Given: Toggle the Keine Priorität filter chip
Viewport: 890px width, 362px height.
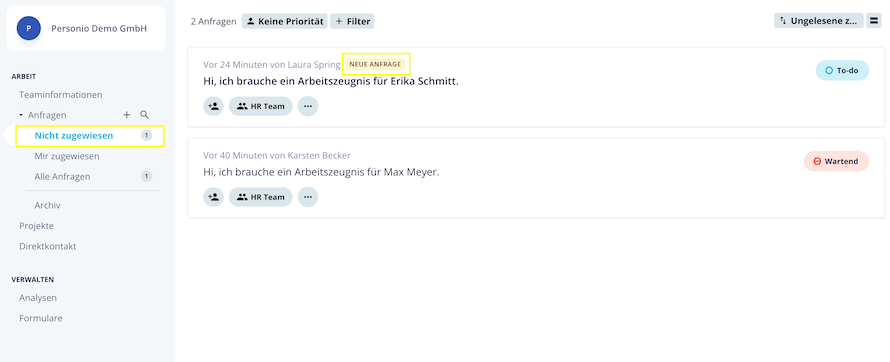Looking at the screenshot, I should (x=285, y=21).
